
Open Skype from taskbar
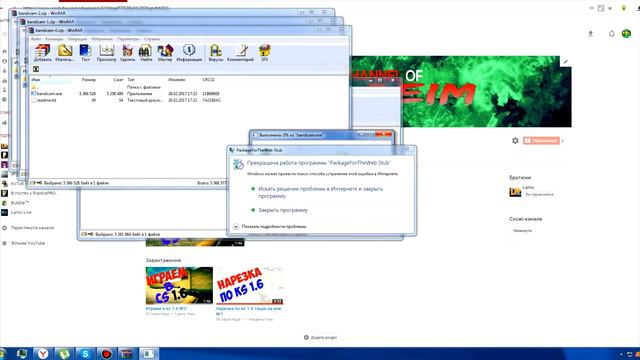pos(85,354)
